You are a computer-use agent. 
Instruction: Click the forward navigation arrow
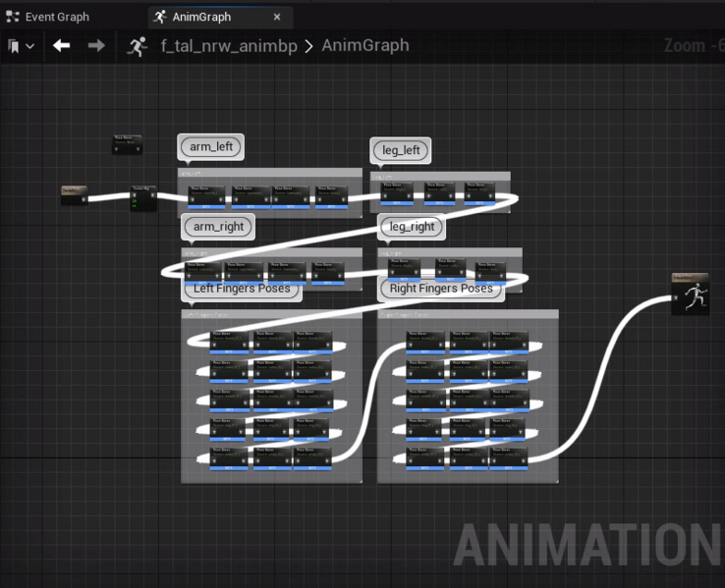point(96,46)
